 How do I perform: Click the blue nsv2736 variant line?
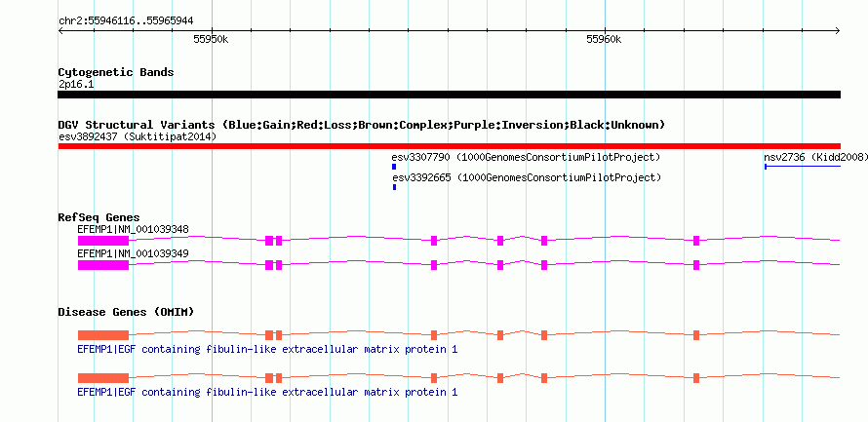803,167
